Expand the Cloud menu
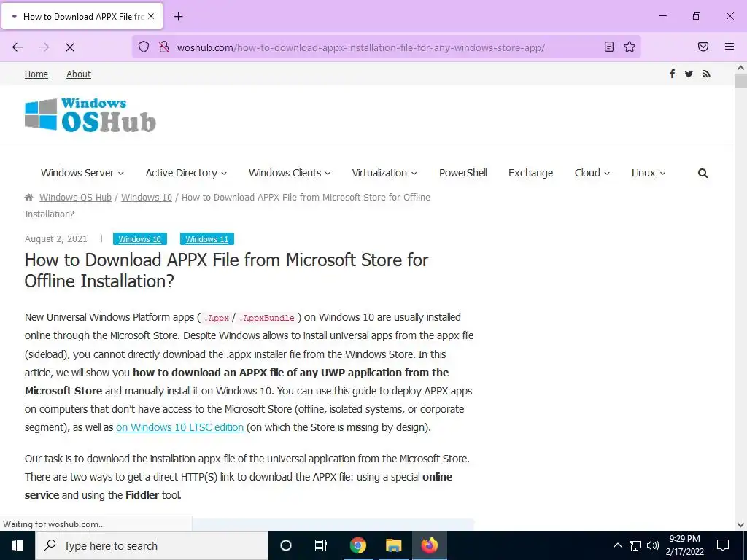This screenshot has width=747, height=560. (x=592, y=173)
